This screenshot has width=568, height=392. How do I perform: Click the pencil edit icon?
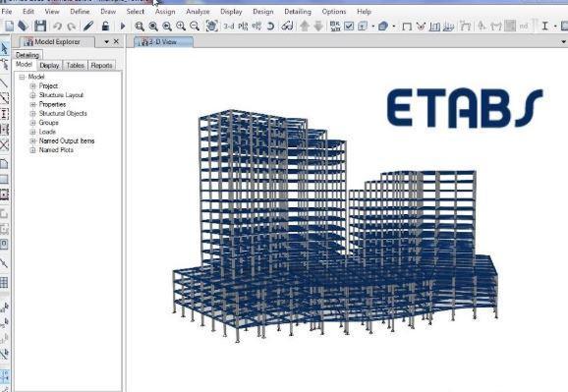click(x=88, y=26)
